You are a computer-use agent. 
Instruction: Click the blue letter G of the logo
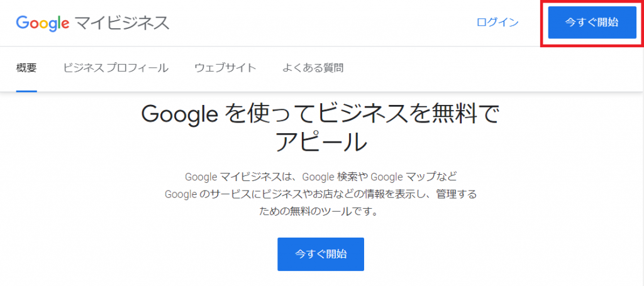[22, 23]
